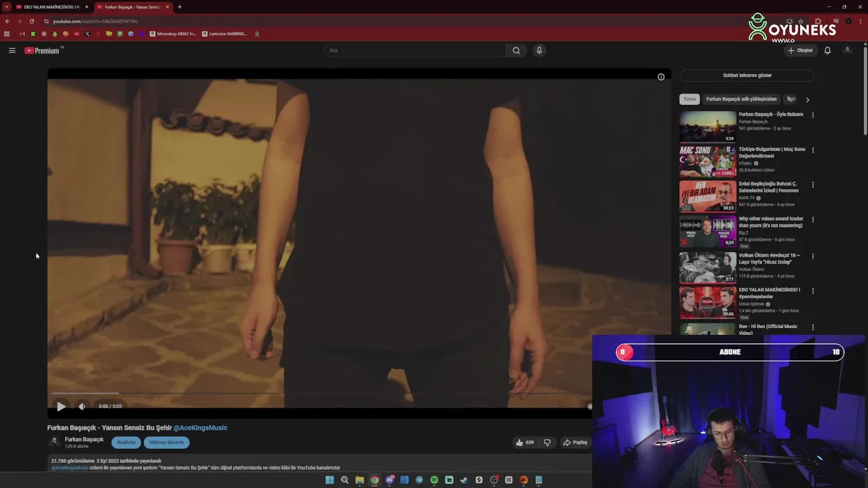This screenshot has width=868, height=488.
Task: Open options for EBO YALAN MAKİNESİNDE video
Action: pos(812,291)
